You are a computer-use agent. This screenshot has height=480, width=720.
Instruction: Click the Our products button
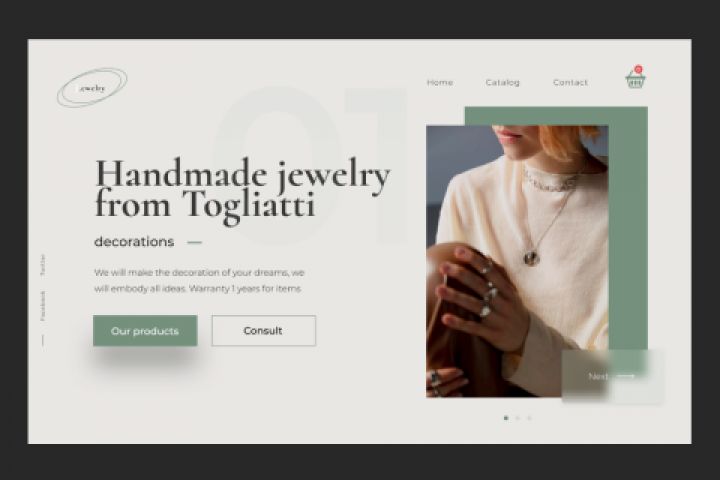[145, 331]
